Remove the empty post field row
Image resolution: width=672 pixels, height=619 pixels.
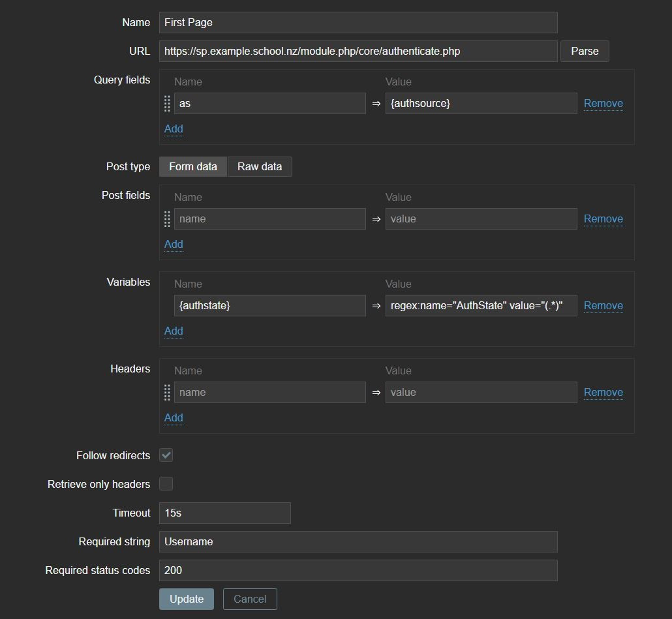[x=603, y=219]
